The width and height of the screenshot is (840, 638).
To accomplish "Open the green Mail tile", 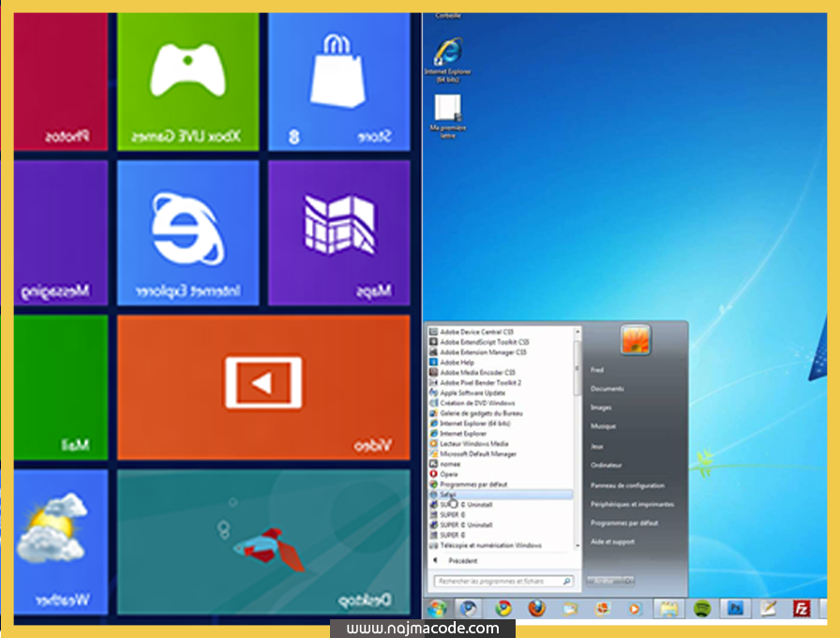I will pos(61,387).
